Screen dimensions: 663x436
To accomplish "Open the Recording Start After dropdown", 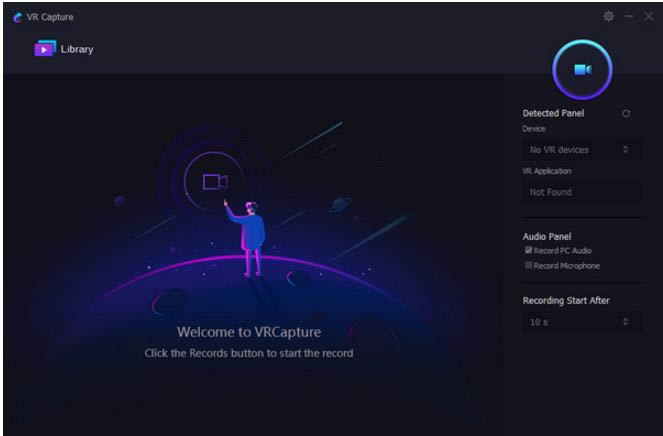I will [x=582, y=322].
